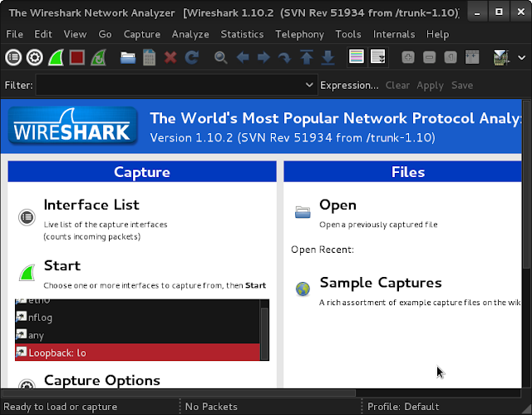Go forward in packet history arrow
Image resolution: width=532 pixels, height=415 pixels.
pyautogui.click(x=264, y=57)
